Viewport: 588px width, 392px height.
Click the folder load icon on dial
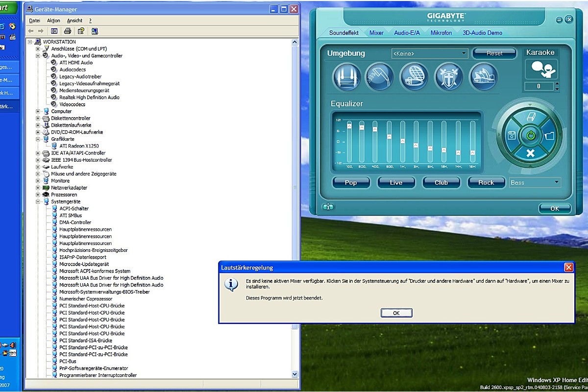[x=549, y=136]
